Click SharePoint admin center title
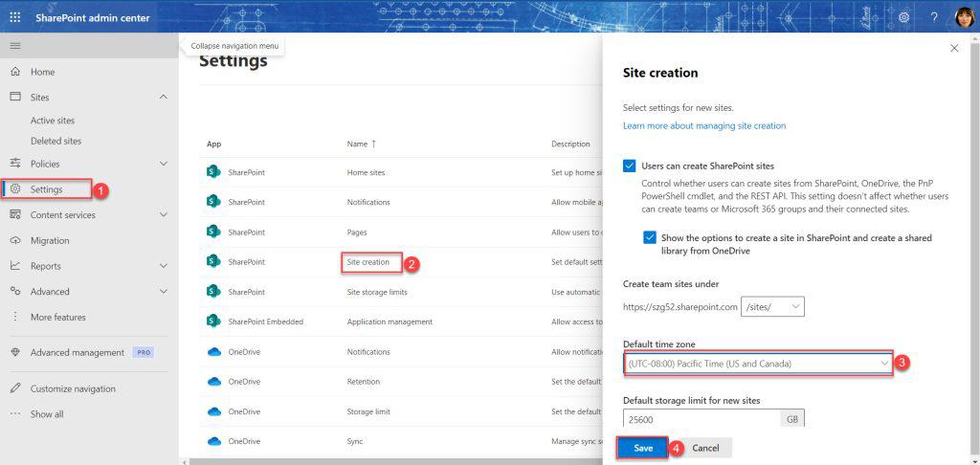Image resolution: width=980 pixels, height=465 pixels. click(93, 18)
